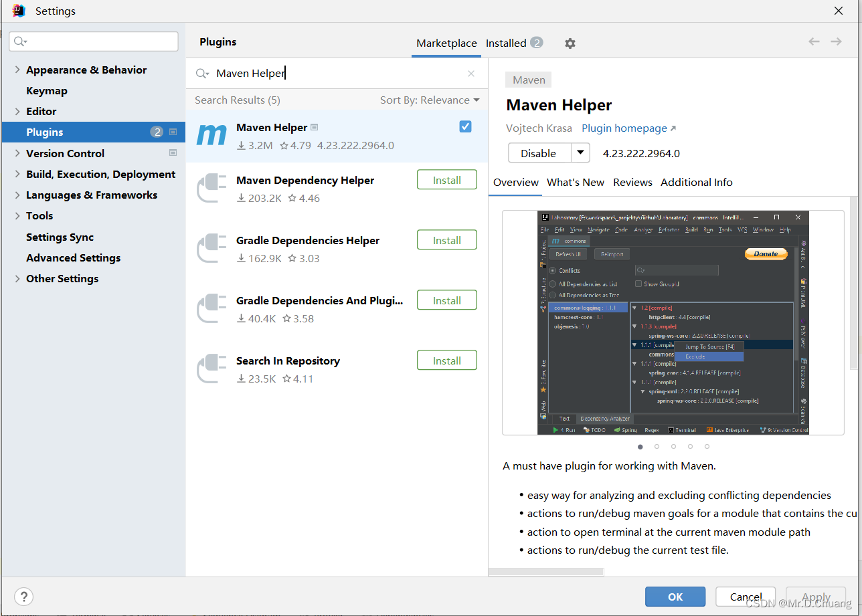Focus the plugin search field with Maven Helper
The image size is (862, 616).
[x=337, y=74]
